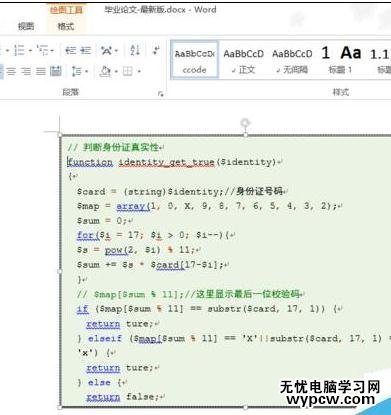Open the line spacing dropdown arrow

tap(86, 71)
